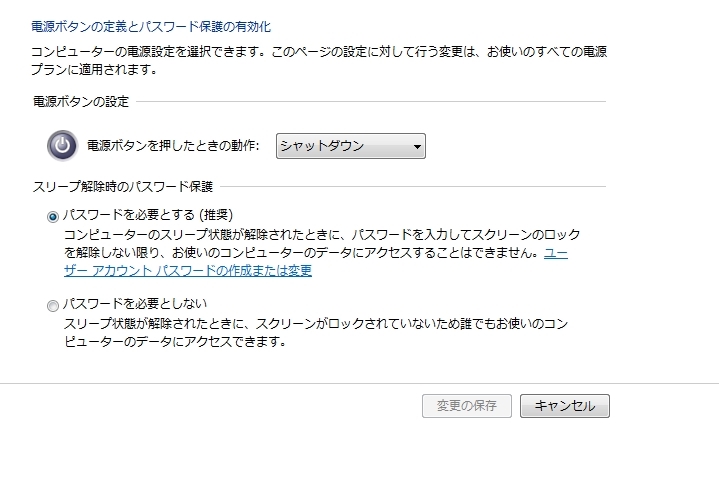Click the 電源ボタンを押したときの動作 label

coord(174,146)
